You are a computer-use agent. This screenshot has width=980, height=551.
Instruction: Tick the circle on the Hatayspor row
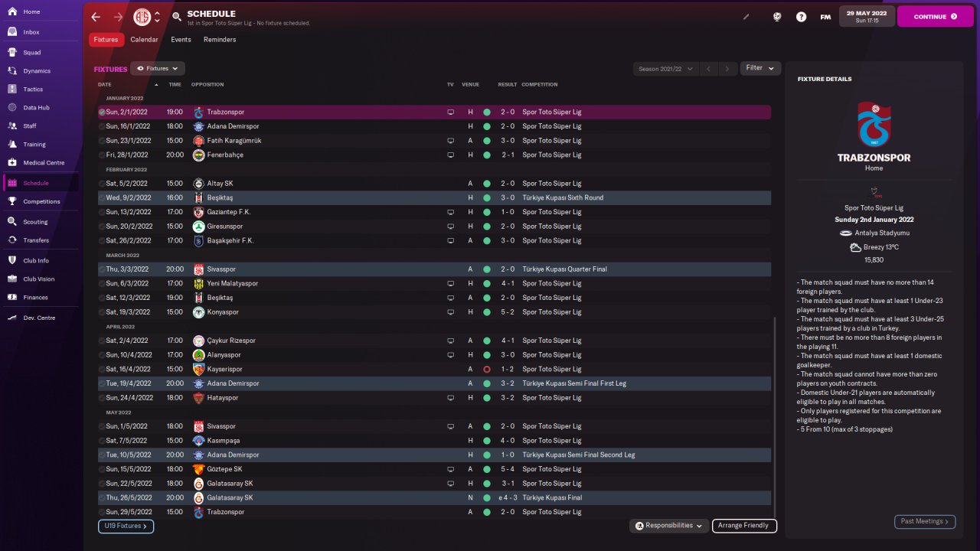[x=102, y=398]
